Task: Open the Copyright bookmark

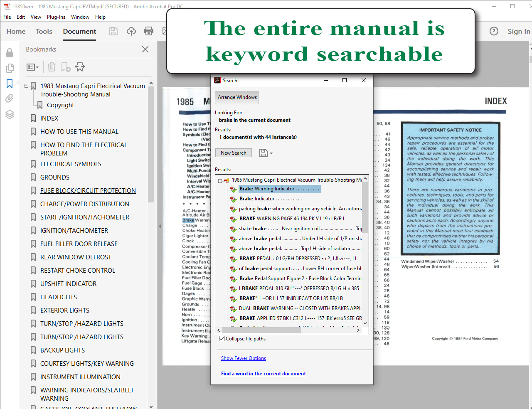Action: tap(60, 105)
